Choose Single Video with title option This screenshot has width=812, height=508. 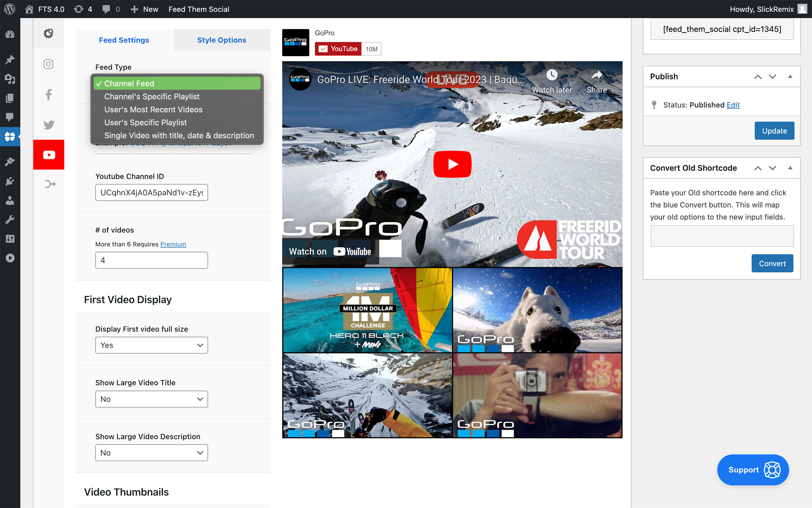point(177,136)
